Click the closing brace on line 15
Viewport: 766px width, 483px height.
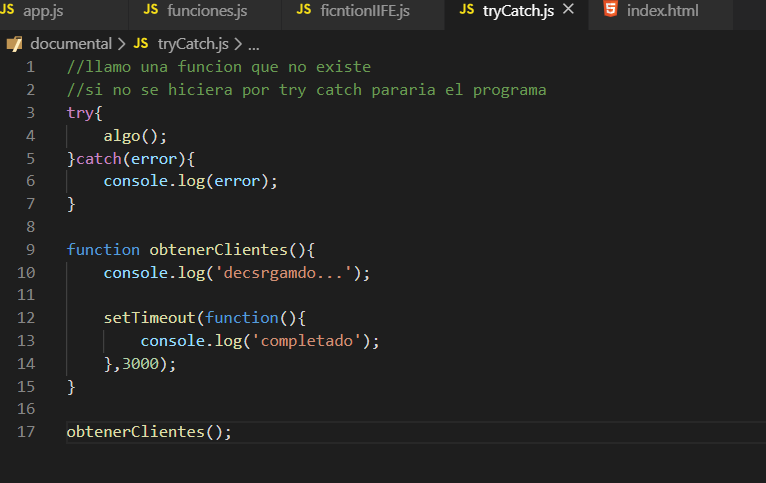tap(71, 387)
